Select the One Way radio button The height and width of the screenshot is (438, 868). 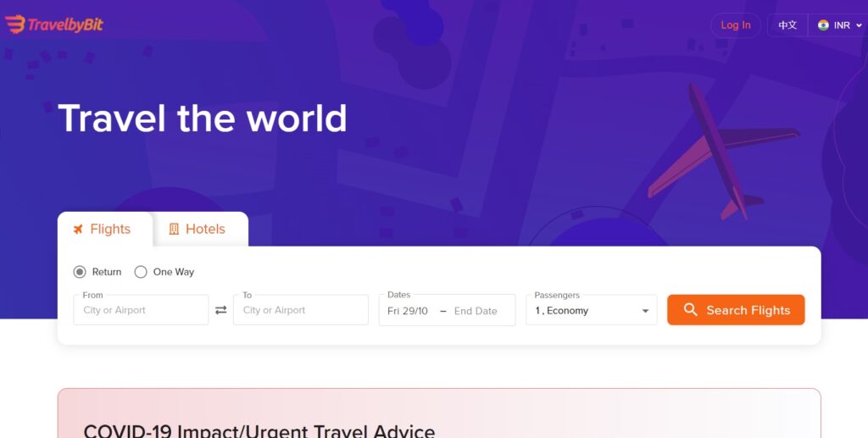[141, 272]
